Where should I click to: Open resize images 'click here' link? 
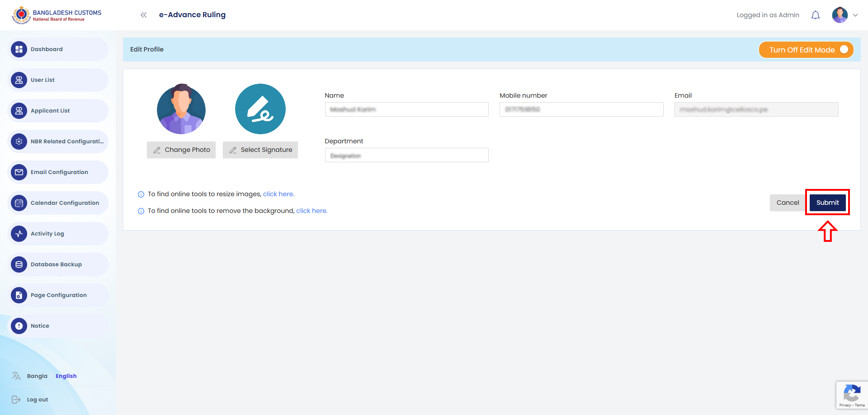[x=278, y=194]
